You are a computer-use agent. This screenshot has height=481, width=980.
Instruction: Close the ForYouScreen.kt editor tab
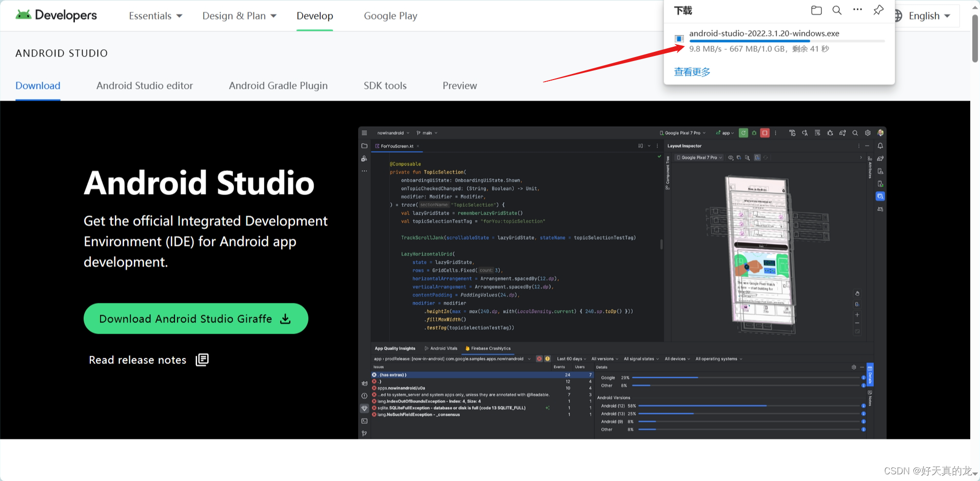point(418,146)
